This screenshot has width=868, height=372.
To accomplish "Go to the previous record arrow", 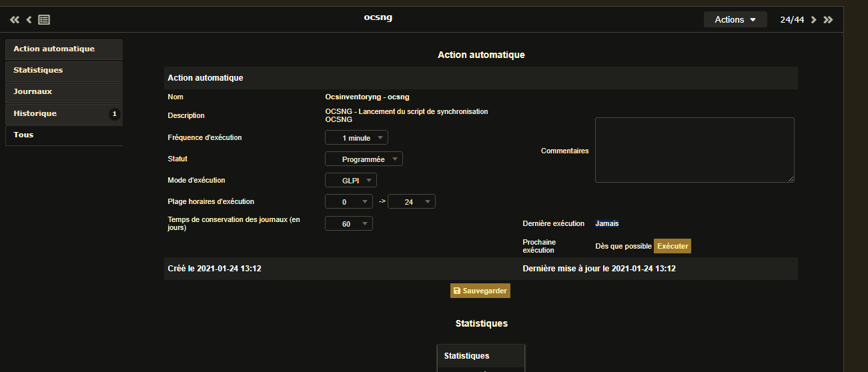I will [29, 20].
